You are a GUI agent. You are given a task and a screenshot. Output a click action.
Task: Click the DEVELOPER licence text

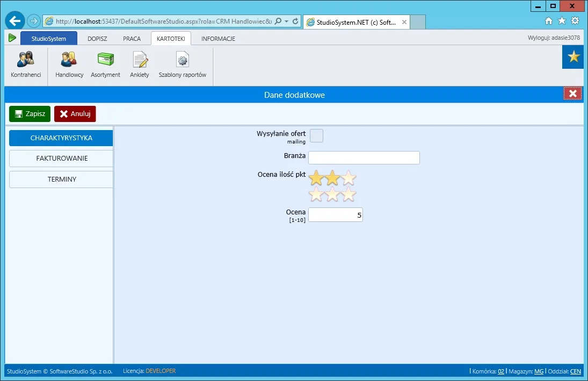coord(161,371)
